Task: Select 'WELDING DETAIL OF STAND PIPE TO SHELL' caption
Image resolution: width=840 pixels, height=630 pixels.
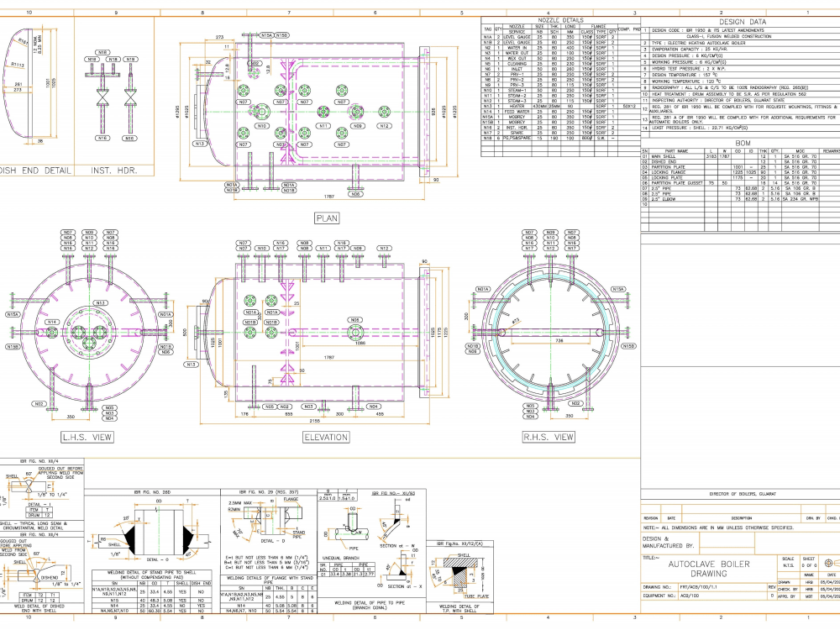Action: (x=152, y=575)
